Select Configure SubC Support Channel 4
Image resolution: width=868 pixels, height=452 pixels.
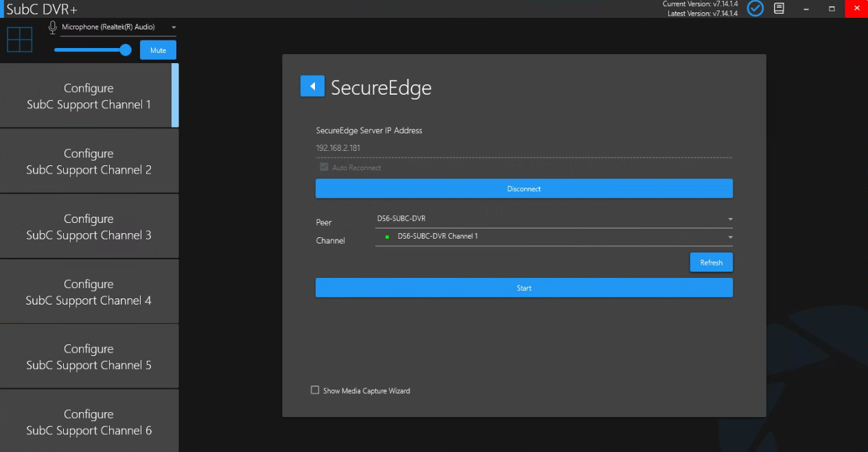(89, 292)
